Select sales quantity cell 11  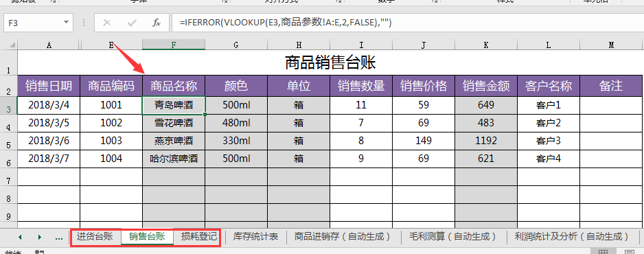tap(361, 105)
